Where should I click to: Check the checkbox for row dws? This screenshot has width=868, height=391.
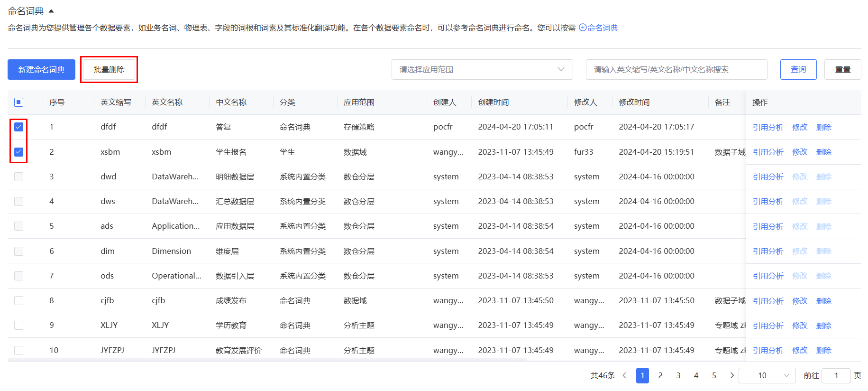click(19, 201)
